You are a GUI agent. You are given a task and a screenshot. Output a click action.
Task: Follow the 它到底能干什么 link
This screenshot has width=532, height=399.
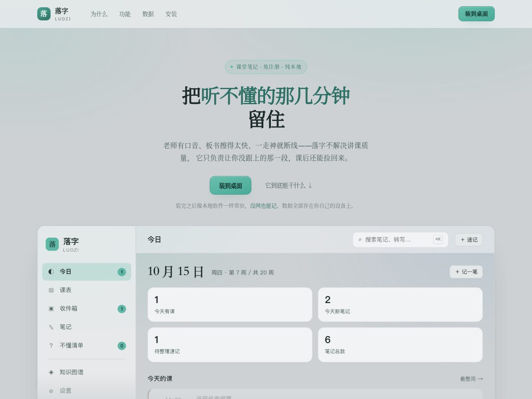coord(289,185)
